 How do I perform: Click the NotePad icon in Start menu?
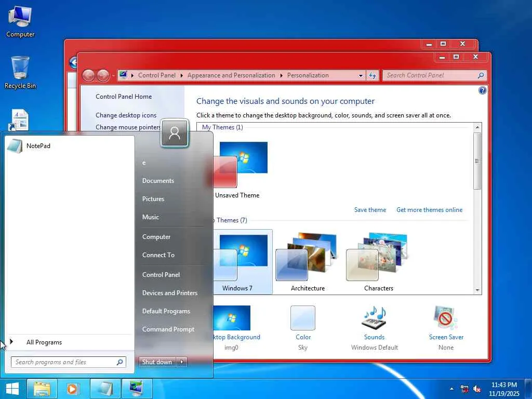click(x=15, y=146)
